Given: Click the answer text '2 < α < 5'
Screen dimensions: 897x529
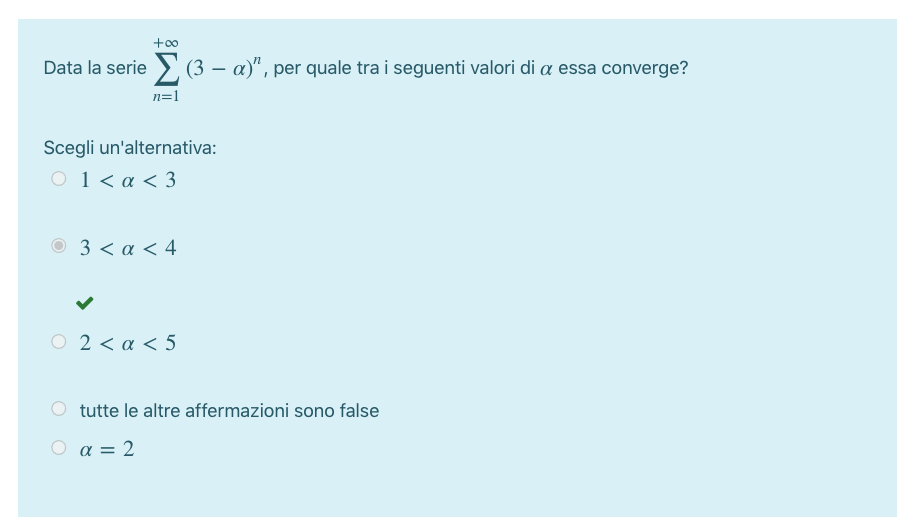Looking at the screenshot, I should coord(128,343).
